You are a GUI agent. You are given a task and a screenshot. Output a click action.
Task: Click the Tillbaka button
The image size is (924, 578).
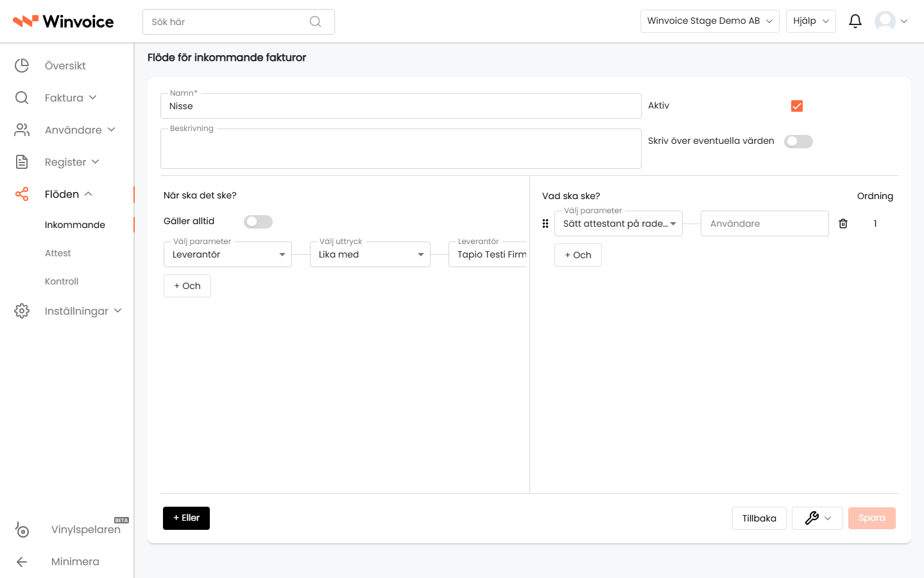click(x=759, y=518)
